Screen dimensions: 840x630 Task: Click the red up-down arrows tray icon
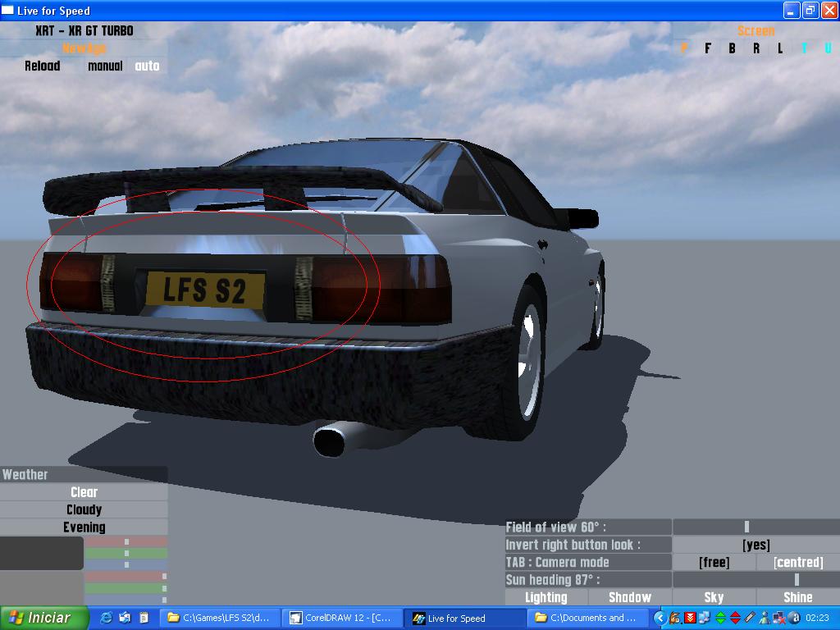(x=735, y=618)
